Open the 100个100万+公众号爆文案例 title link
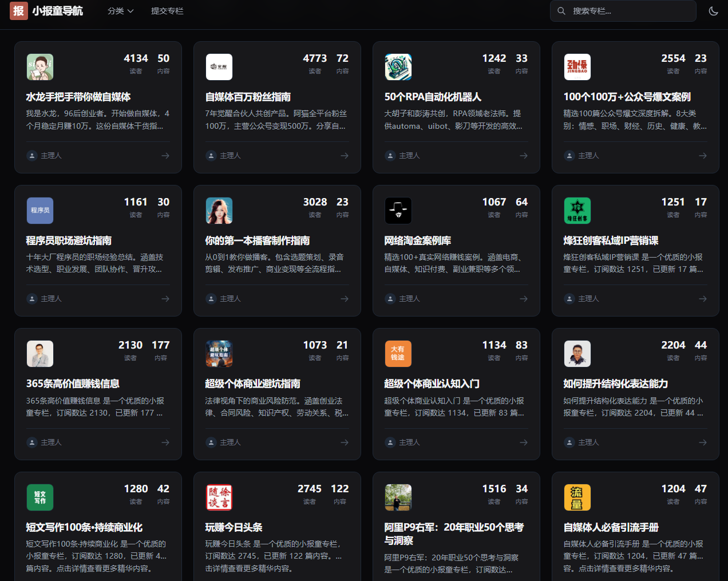Viewport: 728px width, 581px height. 627,97
